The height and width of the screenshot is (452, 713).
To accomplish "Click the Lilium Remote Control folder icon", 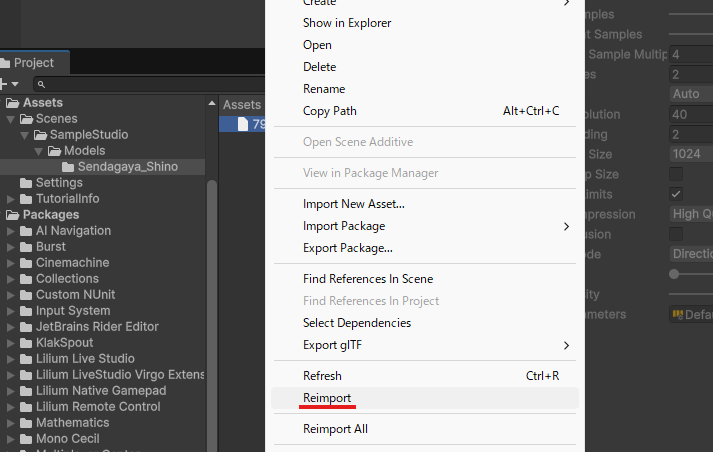I will click(26, 407).
